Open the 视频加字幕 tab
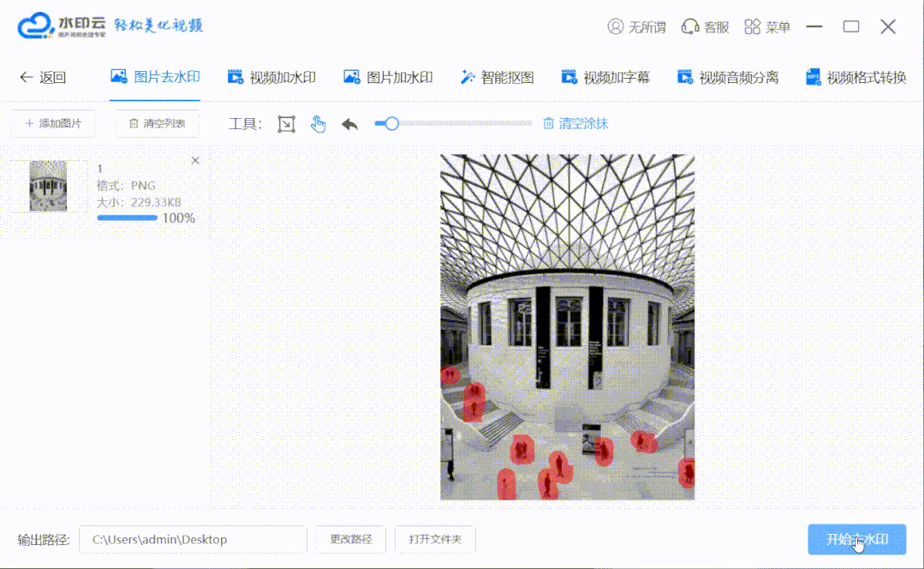Viewport: 924px width, 569px height. pos(605,77)
